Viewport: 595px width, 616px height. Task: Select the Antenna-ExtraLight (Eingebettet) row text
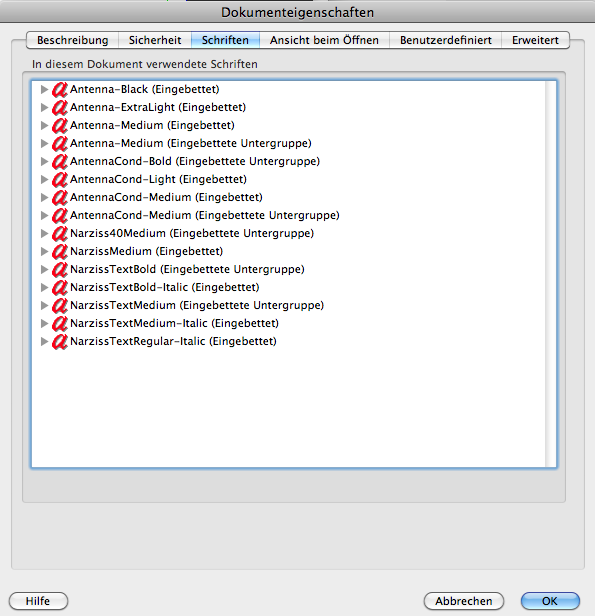point(158,108)
